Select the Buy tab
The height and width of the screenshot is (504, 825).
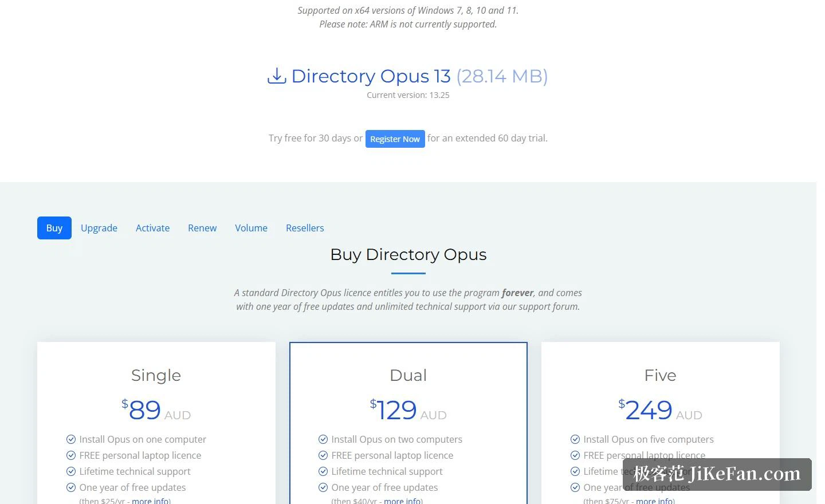coord(54,228)
